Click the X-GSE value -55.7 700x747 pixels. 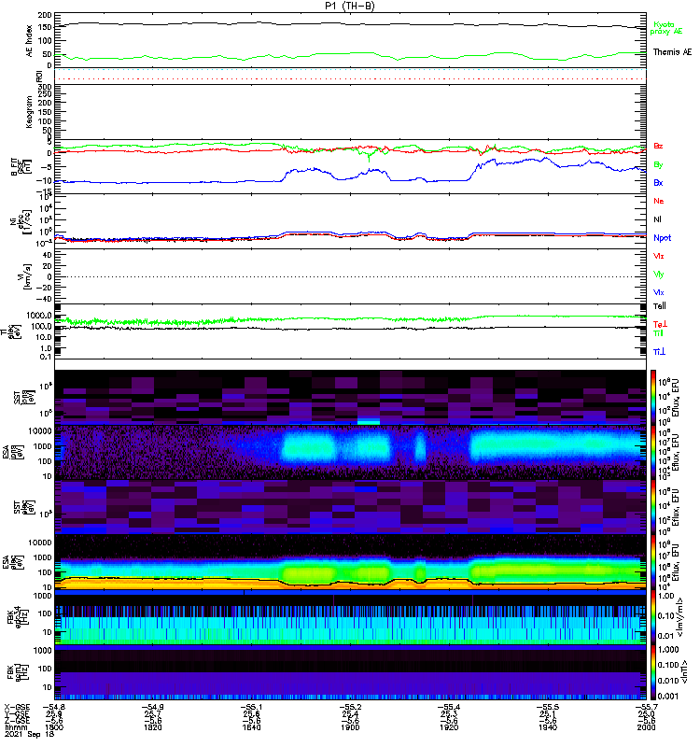[646, 707]
